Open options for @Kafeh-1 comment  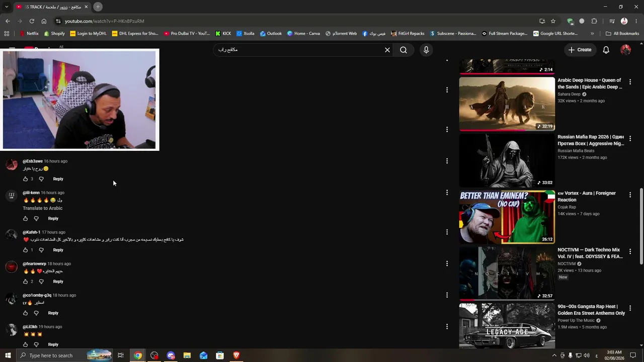tap(447, 232)
